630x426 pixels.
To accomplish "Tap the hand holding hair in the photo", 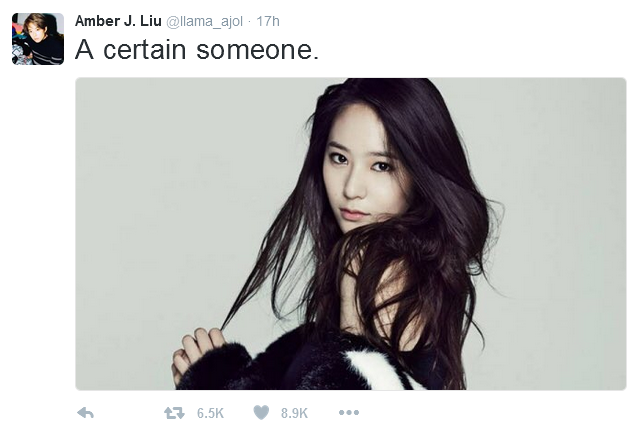I will [x=199, y=354].
